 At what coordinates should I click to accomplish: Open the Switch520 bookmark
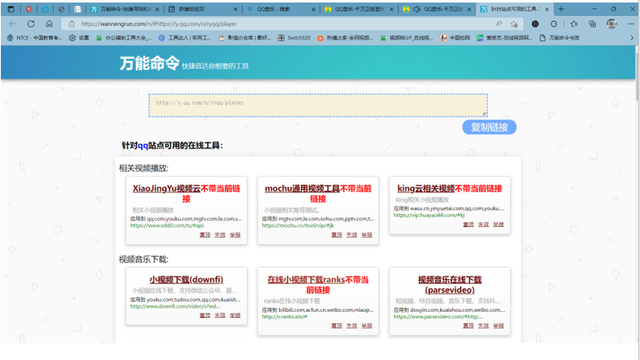294,38
